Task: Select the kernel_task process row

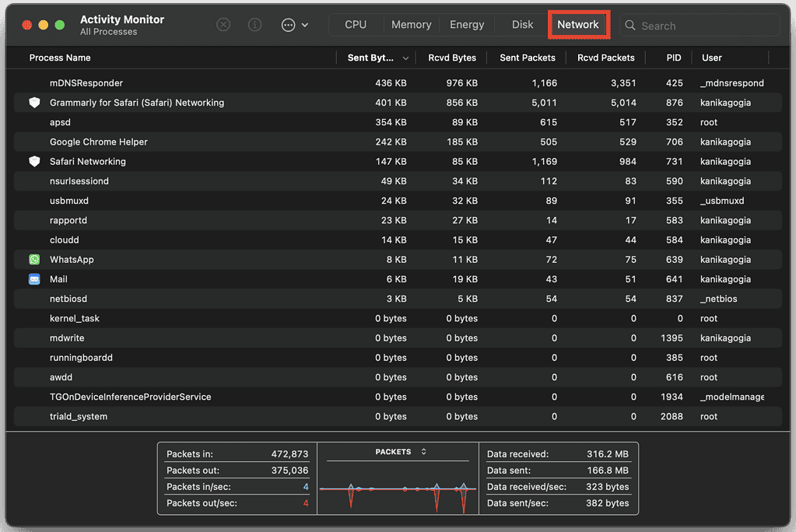Action: pyautogui.click(x=398, y=318)
